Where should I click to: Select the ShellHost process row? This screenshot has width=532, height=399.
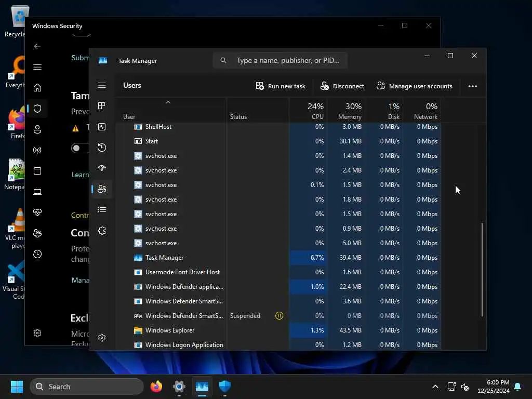point(278,127)
